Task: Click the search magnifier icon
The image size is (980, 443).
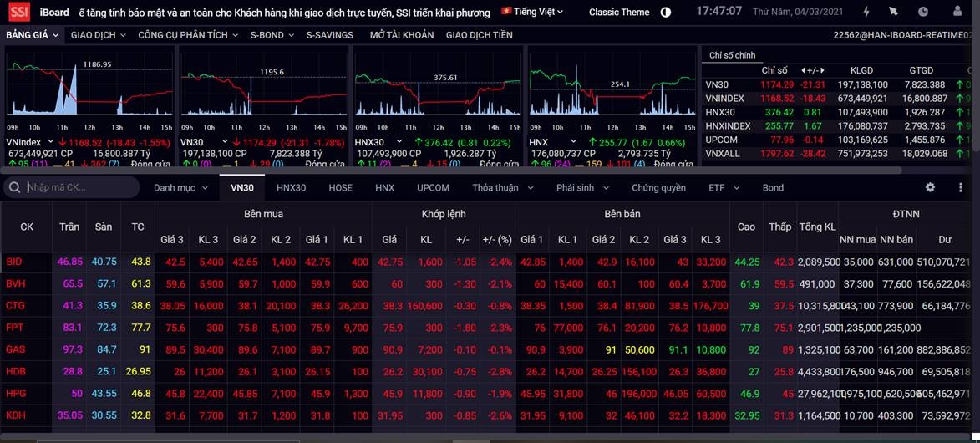Action: point(14,188)
